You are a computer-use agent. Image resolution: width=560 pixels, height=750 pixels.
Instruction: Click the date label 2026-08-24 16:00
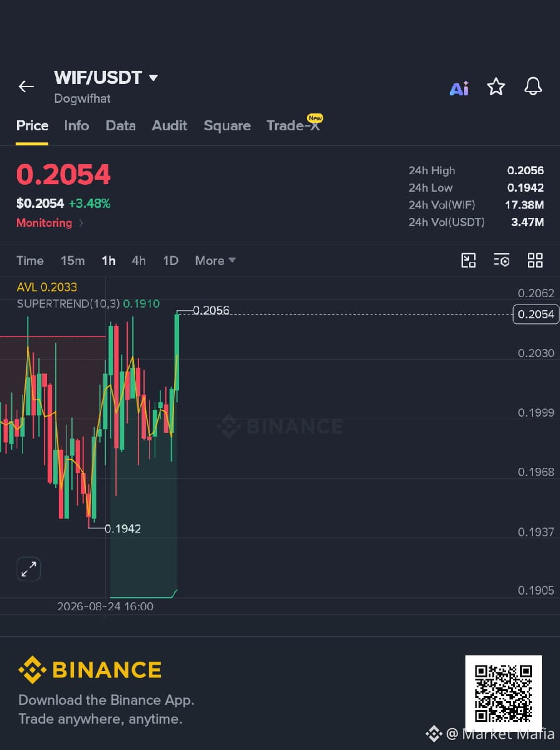click(105, 607)
